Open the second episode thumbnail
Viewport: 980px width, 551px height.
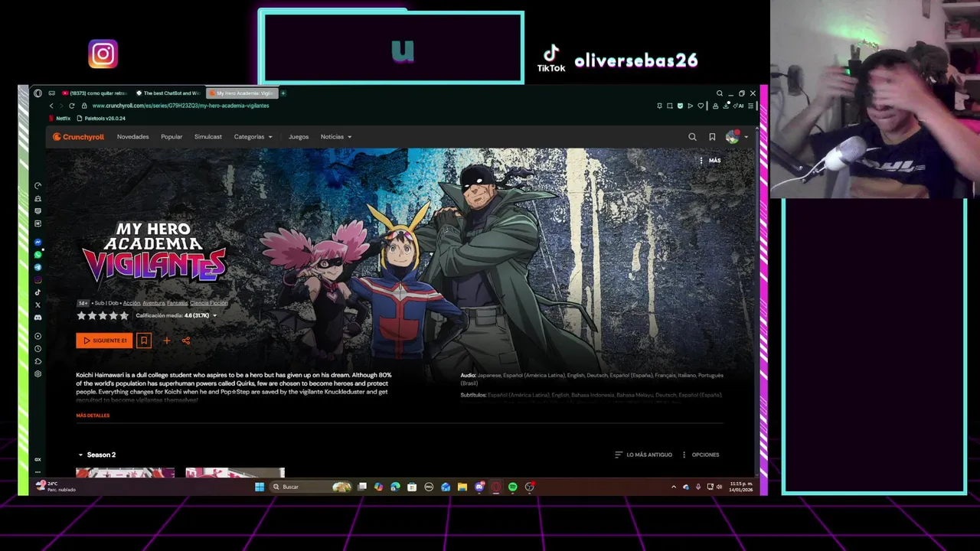(235, 472)
